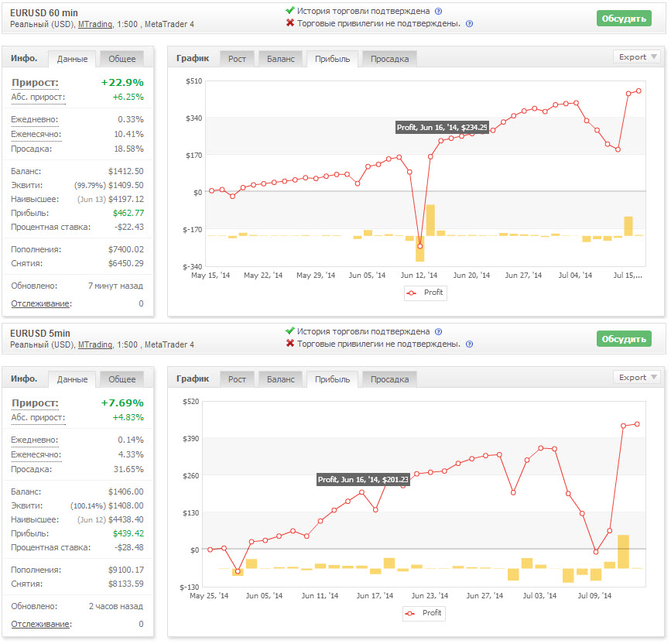The height and width of the screenshot is (644, 671).
Task: Click red cross icon in EURUSD 60 min header
Action: tap(289, 22)
